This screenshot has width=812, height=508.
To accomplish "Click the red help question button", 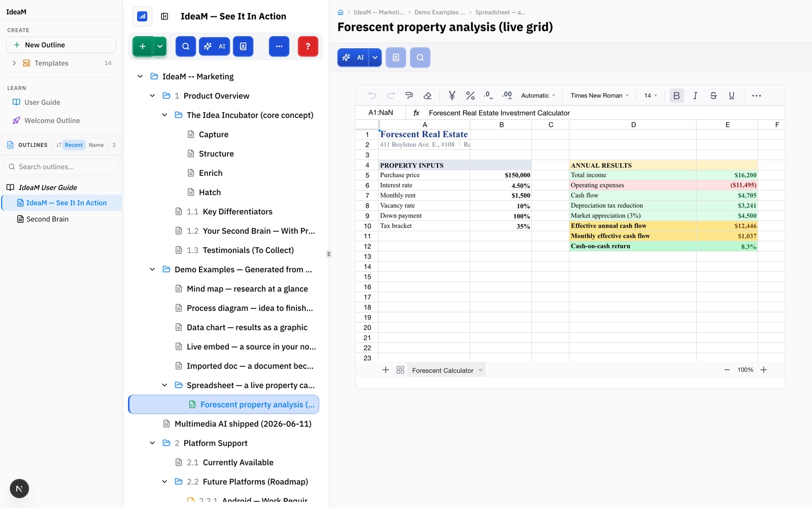I will coord(308,46).
